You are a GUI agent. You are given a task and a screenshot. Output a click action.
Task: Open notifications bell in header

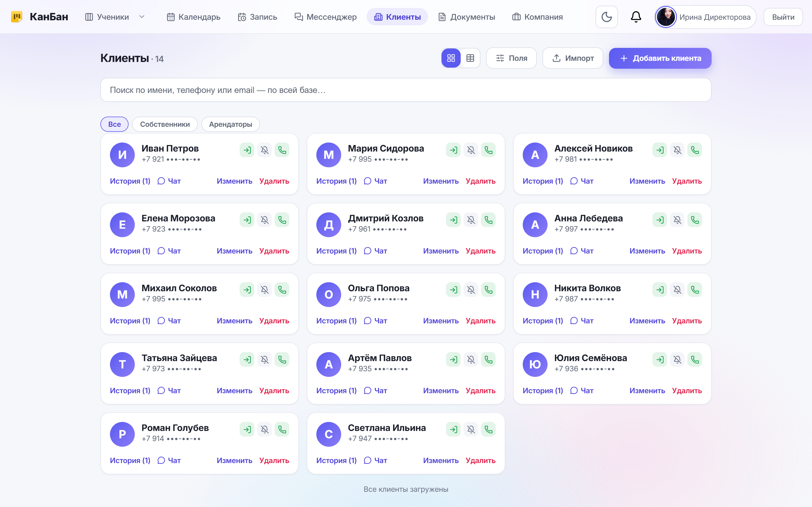click(x=636, y=17)
